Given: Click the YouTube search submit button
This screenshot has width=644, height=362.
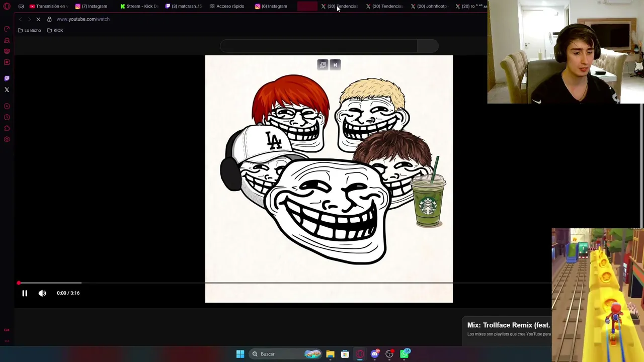Looking at the screenshot, I should 428,46.
